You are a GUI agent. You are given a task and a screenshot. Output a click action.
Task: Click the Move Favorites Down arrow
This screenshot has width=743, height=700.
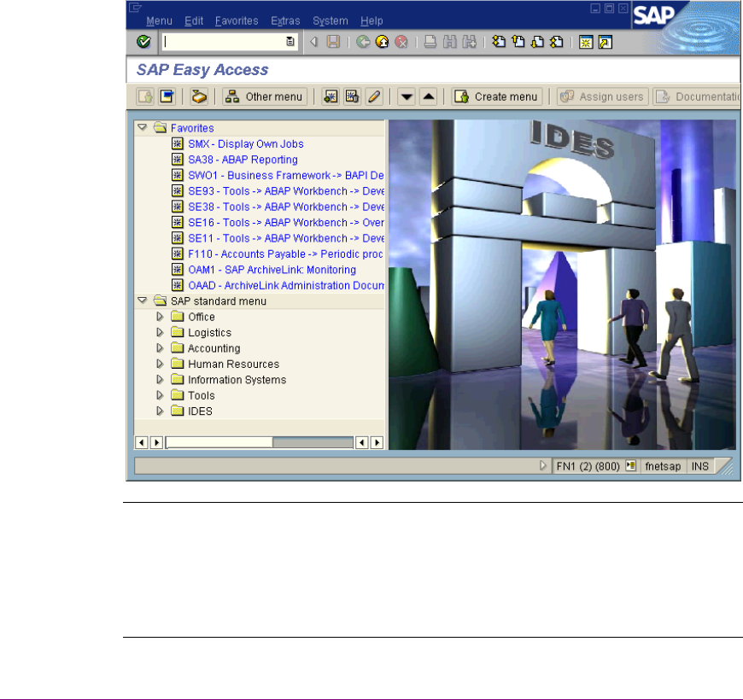[407, 96]
